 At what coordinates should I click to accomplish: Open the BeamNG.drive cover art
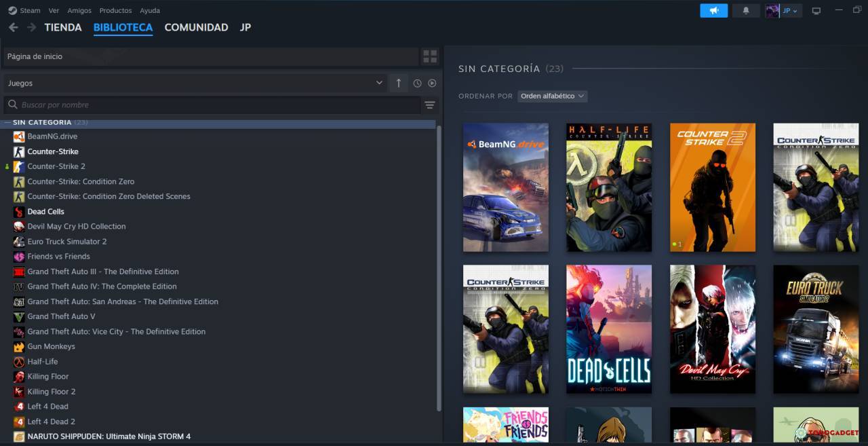tap(506, 187)
